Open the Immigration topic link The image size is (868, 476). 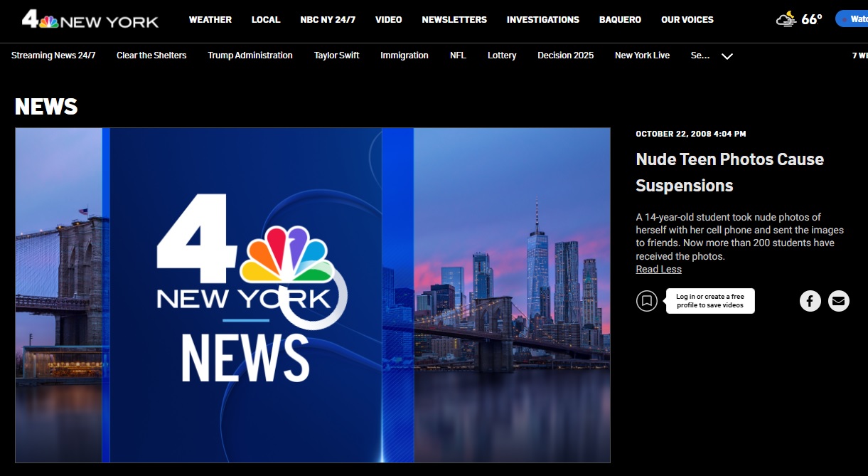(x=404, y=55)
